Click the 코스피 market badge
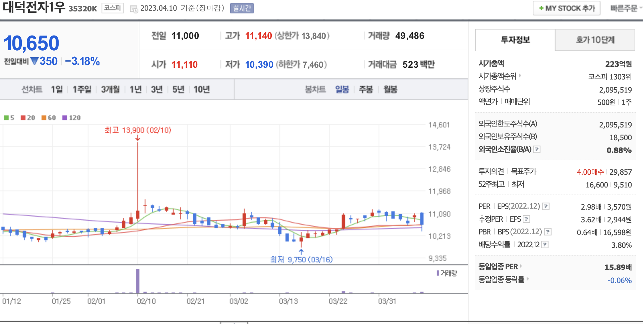644x324 pixels. point(112,8)
